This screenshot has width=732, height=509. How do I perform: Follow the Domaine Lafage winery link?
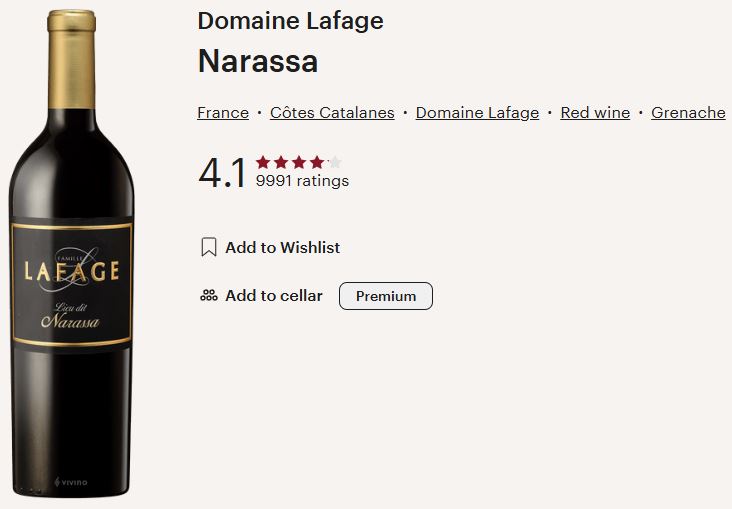click(x=477, y=113)
